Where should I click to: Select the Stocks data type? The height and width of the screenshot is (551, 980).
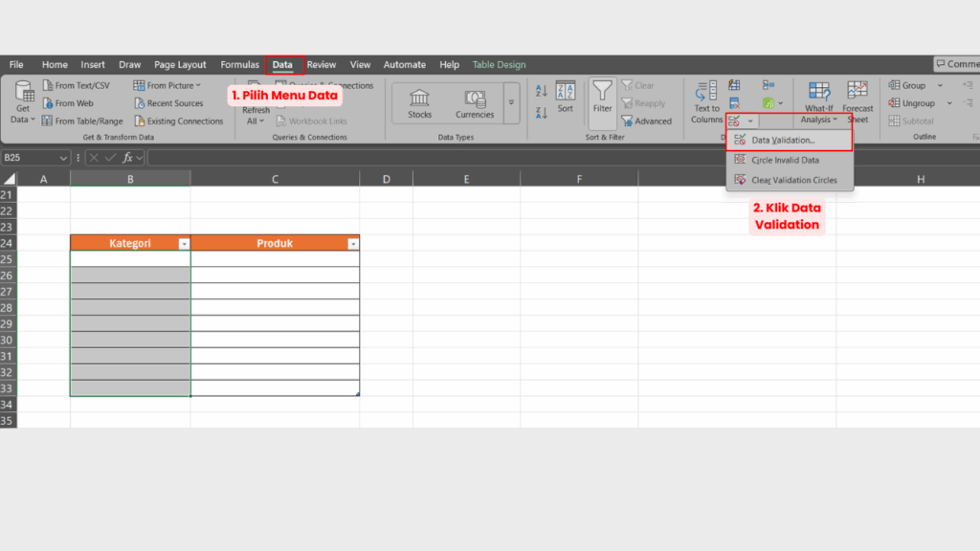tap(419, 100)
